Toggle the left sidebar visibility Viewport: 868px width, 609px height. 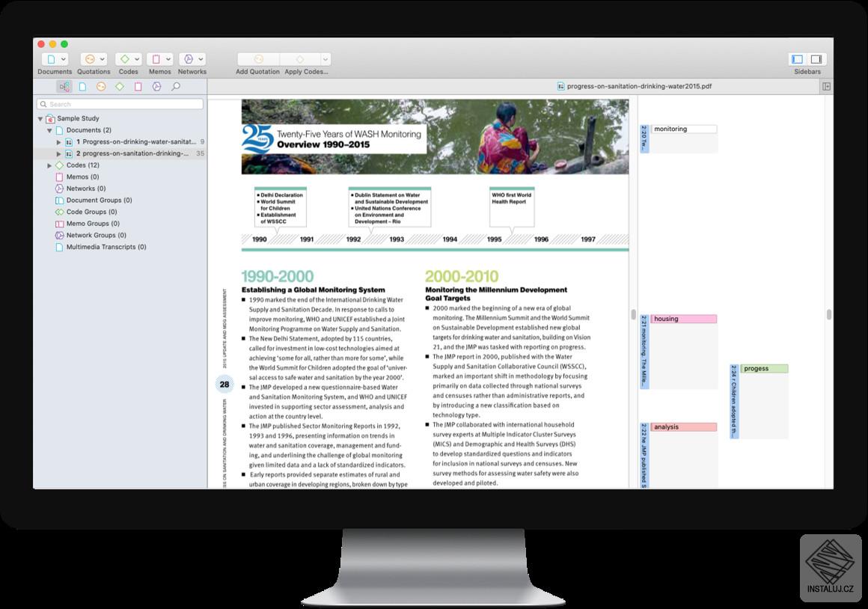[x=798, y=59]
